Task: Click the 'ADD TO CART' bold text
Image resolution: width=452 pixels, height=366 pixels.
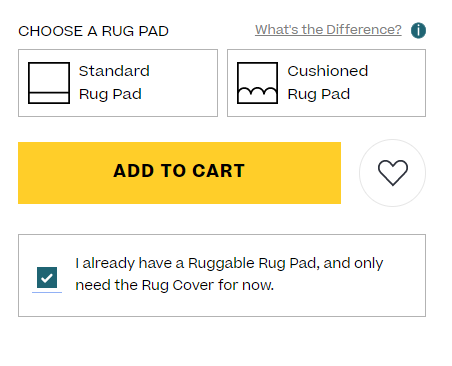Action: [x=179, y=171]
